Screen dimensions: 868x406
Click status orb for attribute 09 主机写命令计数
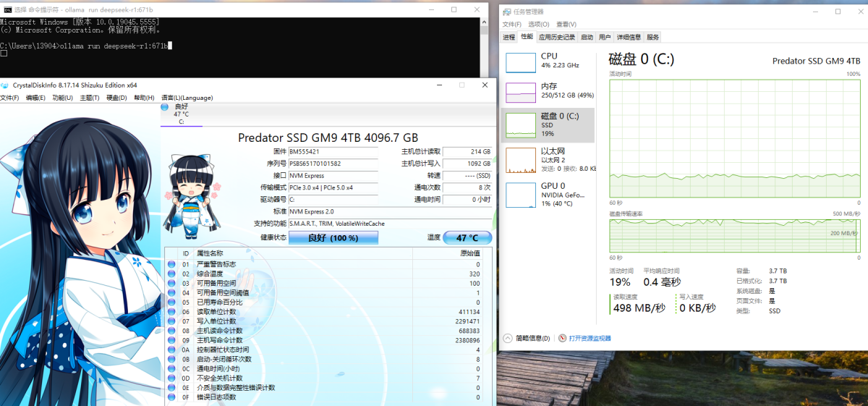[x=171, y=339]
